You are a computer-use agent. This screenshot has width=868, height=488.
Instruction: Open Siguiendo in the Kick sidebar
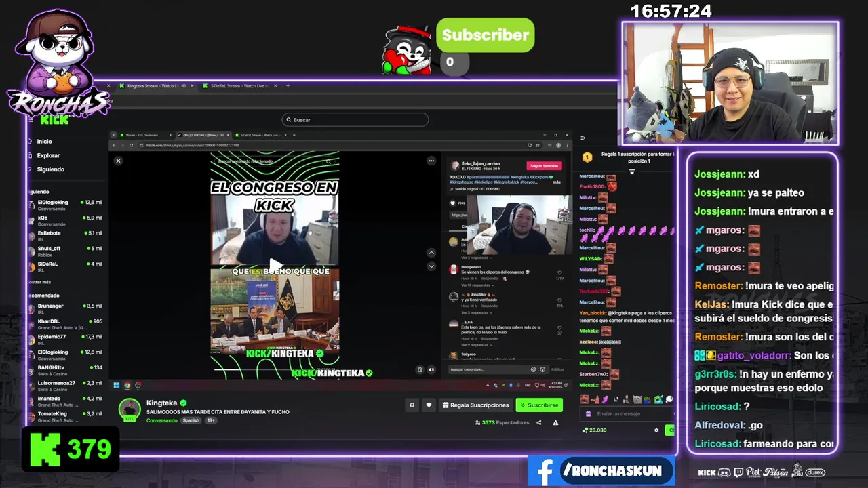51,169
